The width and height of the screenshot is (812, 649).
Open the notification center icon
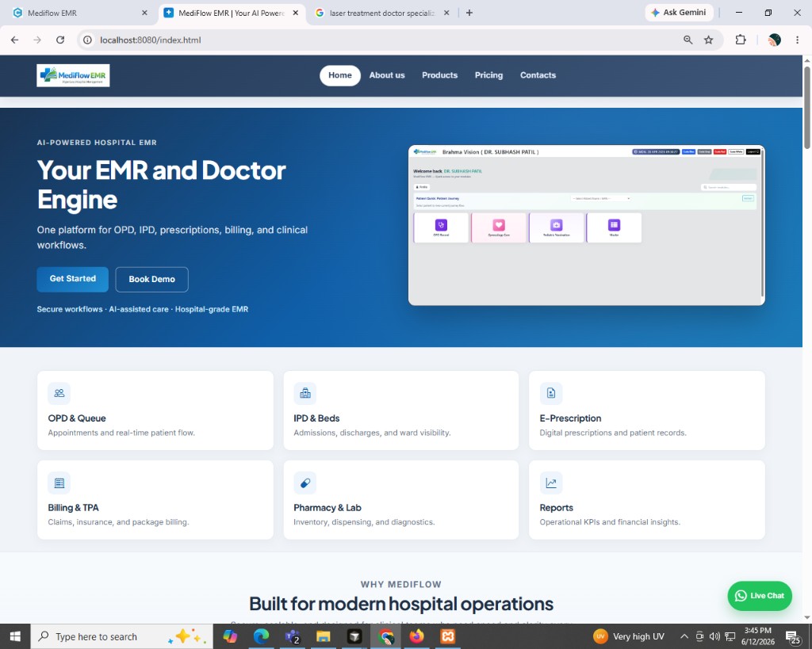[793, 637]
